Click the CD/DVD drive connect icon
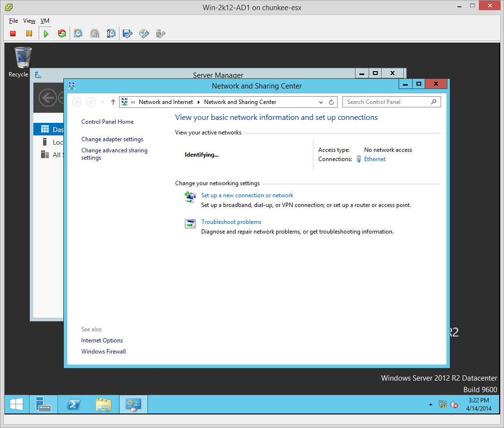 pos(144,33)
